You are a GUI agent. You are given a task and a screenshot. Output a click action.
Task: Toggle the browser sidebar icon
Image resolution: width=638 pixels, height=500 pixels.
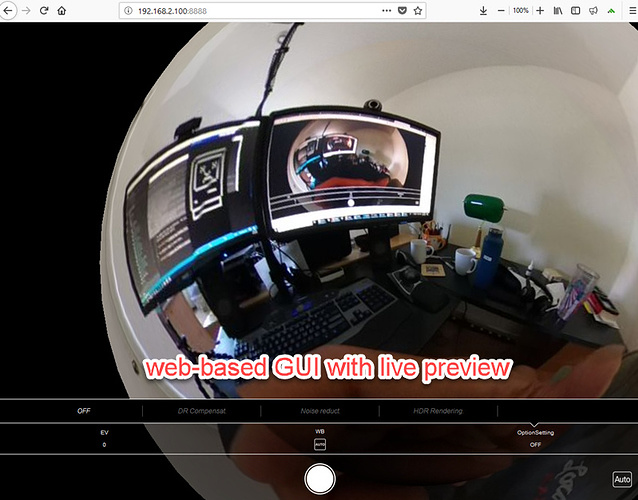(575, 11)
